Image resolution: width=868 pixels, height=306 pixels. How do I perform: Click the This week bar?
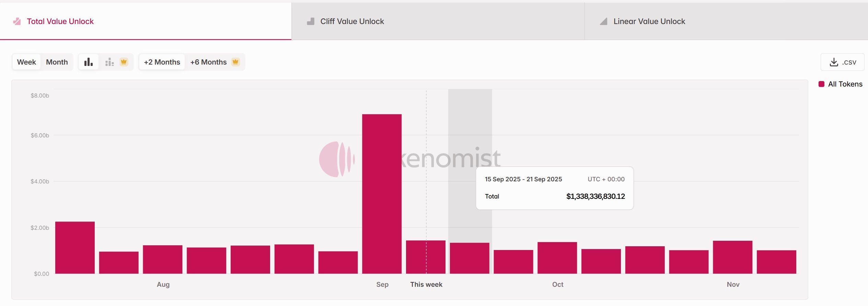[x=426, y=257]
